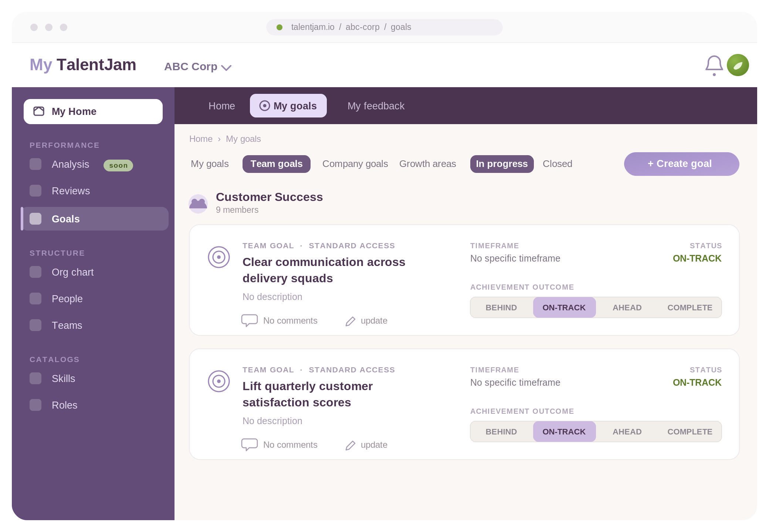This screenshot has height=532, width=769.
Task: Click comment bubble on Clear communication goal
Action: [x=250, y=320]
